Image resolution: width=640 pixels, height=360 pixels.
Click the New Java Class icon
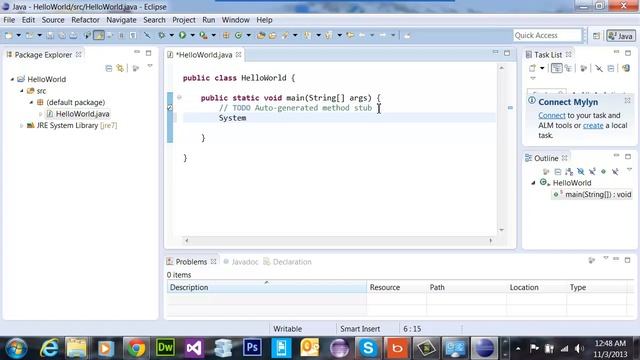[x=238, y=36]
